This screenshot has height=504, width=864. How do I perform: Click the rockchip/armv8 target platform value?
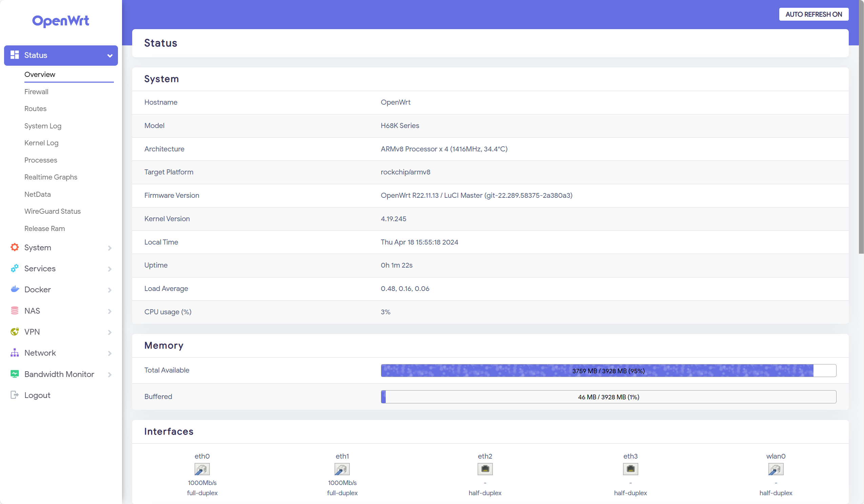(x=405, y=172)
